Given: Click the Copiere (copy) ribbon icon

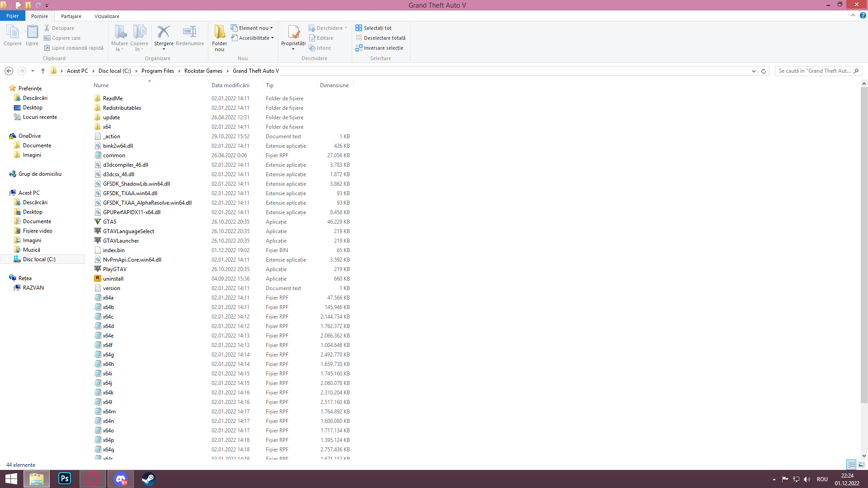Looking at the screenshot, I should (13, 35).
